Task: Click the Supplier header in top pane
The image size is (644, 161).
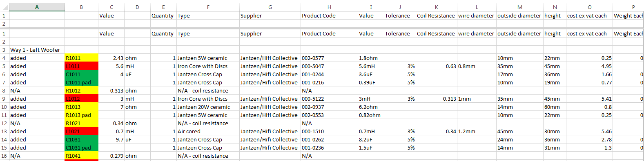Action: pos(270,15)
